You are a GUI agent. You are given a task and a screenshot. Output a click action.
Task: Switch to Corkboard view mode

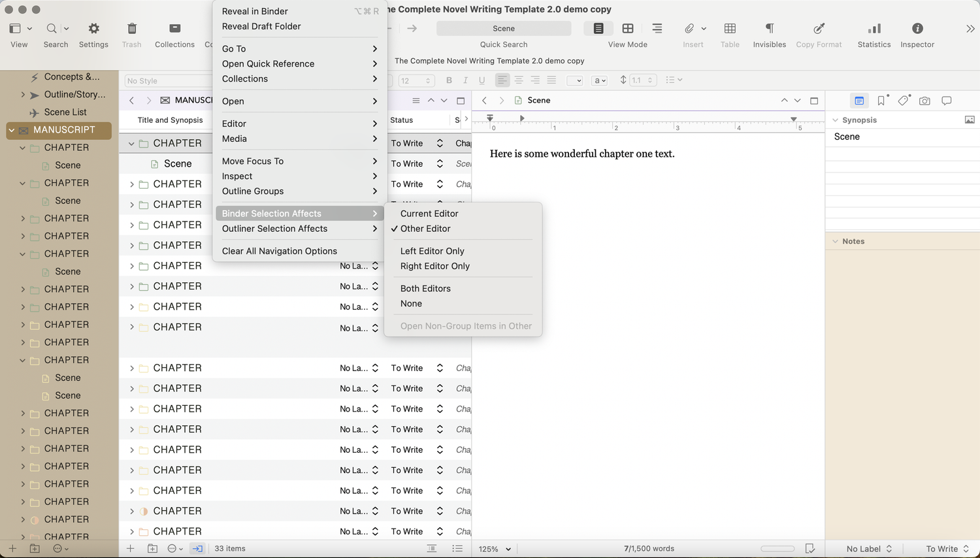point(627,29)
